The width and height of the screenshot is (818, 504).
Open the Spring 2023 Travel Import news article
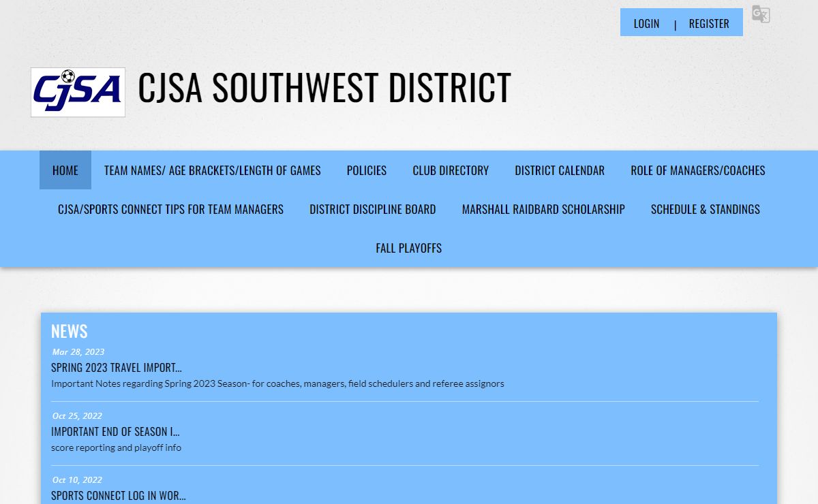117,368
